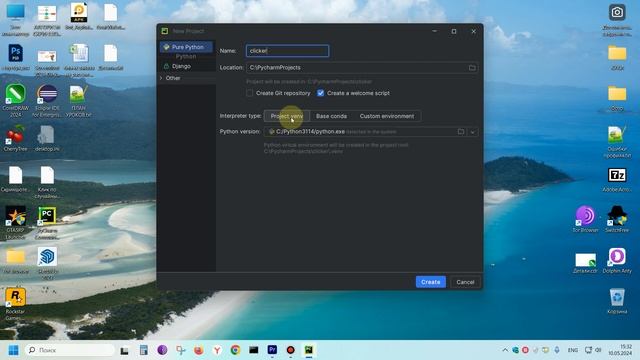Click the taskbar search box
The height and width of the screenshot is (360, 640).
[70, 350]
